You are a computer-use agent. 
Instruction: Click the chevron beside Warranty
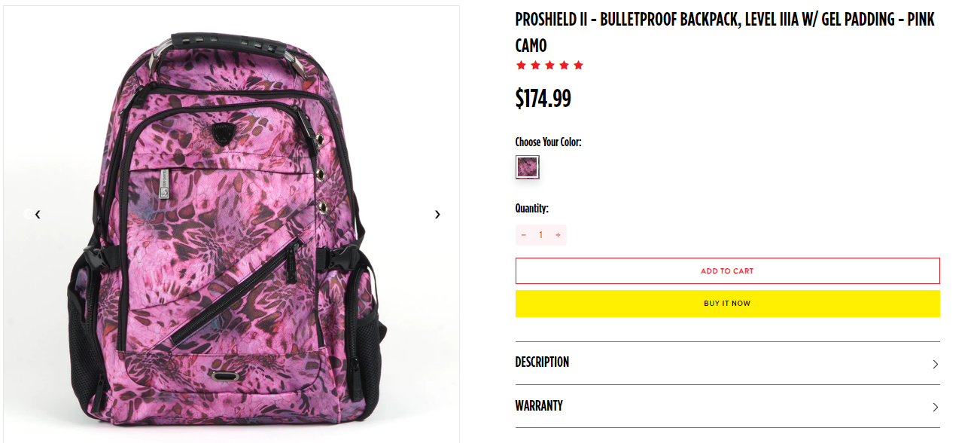point(936,407)
